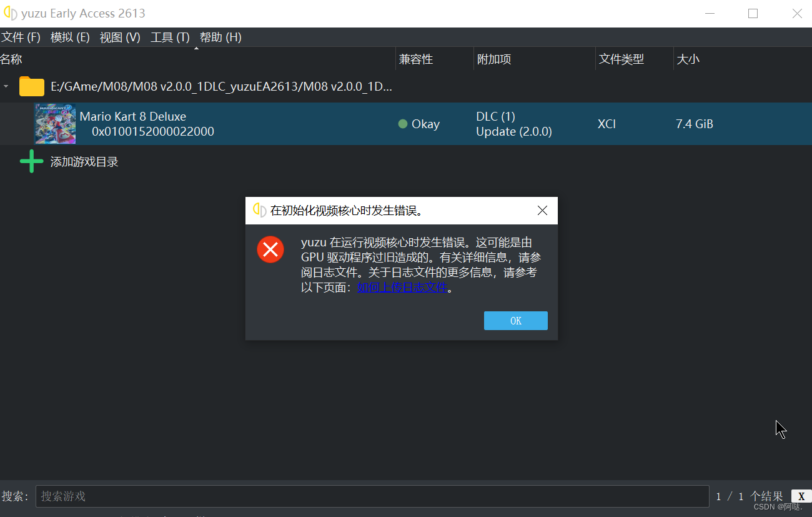Sort by the 兼容性 column header
The width and height of the screenshot is (812, 517).
click(416, 59)
